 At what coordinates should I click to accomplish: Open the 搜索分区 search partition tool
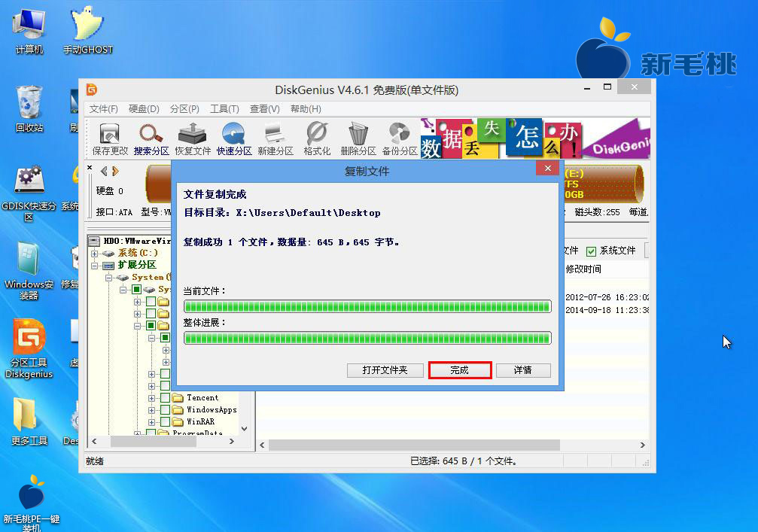click(x=151, y=138)
